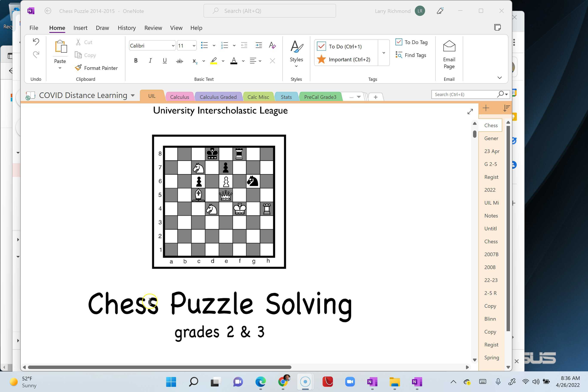
Task: Open the Draw ribbon tab
Action: click(x=102, y=28)
